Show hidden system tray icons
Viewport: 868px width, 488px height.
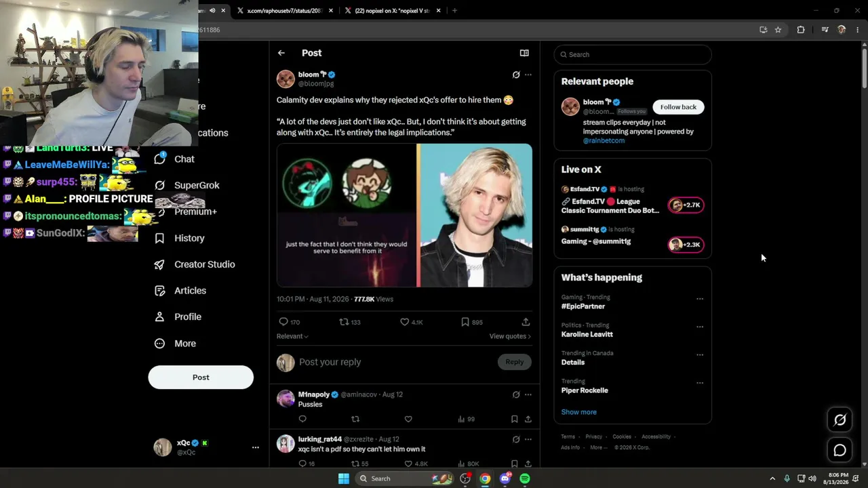coord(772,479)
